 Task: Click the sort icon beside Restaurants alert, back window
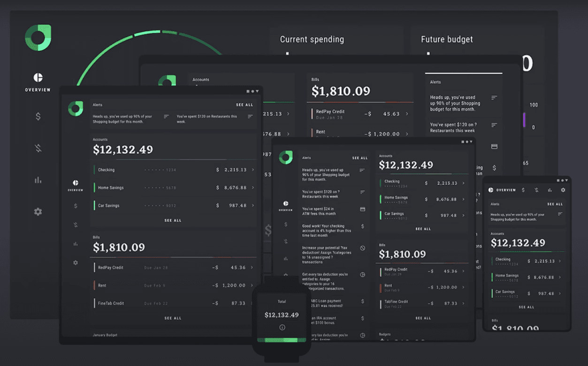click(494, 125)
